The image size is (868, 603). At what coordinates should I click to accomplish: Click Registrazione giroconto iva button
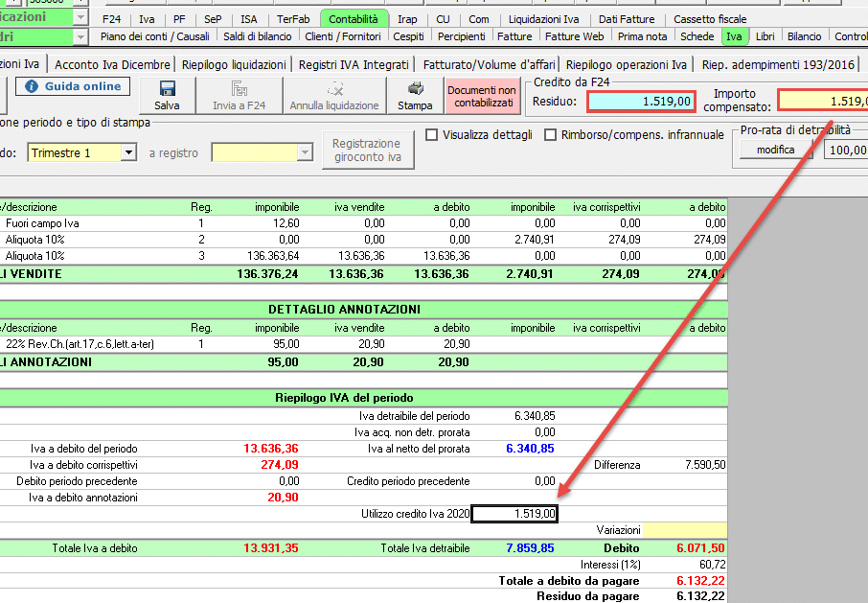click(x=368, y=151)
